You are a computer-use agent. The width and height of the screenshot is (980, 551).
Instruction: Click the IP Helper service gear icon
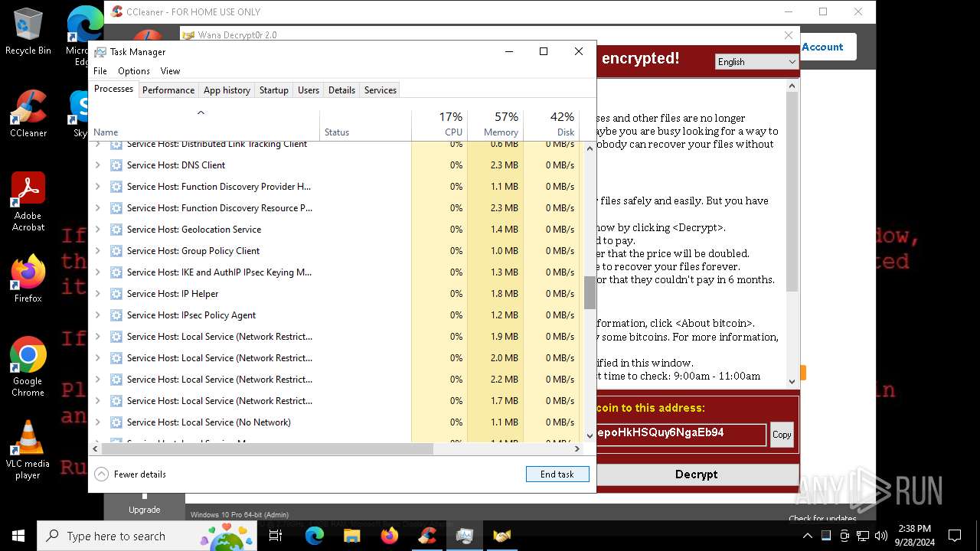click(x=116, y=294)
